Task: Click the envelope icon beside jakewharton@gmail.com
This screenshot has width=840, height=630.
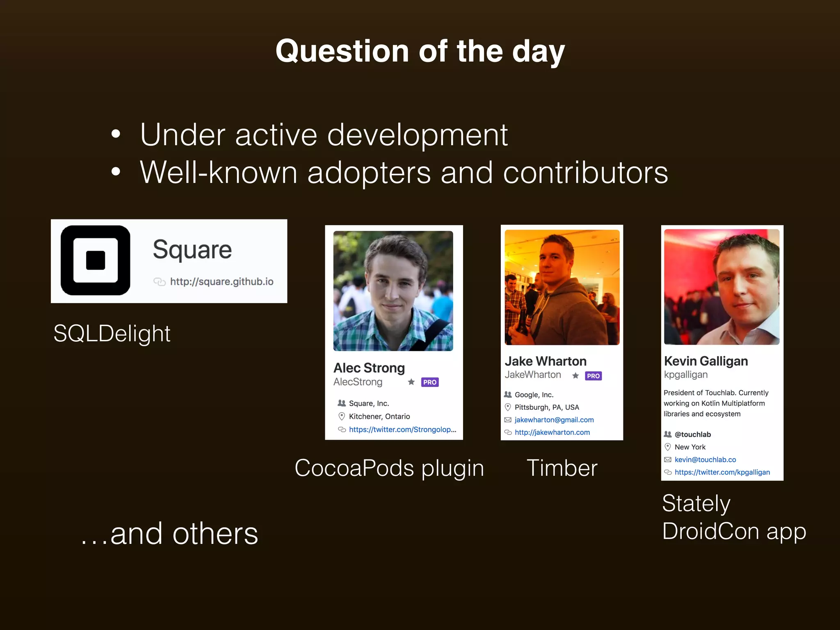Action: coord(508,420)
